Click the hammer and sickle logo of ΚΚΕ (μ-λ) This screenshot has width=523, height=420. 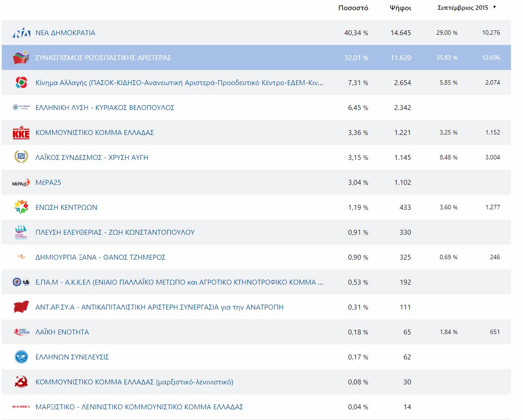[21, 382]
